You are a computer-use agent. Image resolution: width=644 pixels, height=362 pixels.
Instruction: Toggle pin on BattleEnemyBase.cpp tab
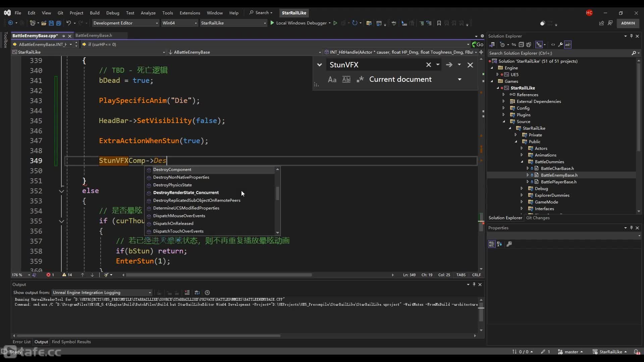coord(63,36)
